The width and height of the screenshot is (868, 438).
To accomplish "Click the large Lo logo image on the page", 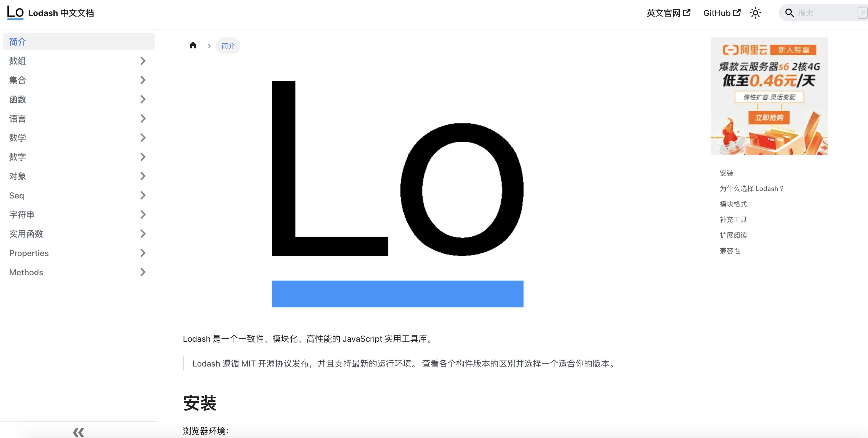I will pos(397,194).
